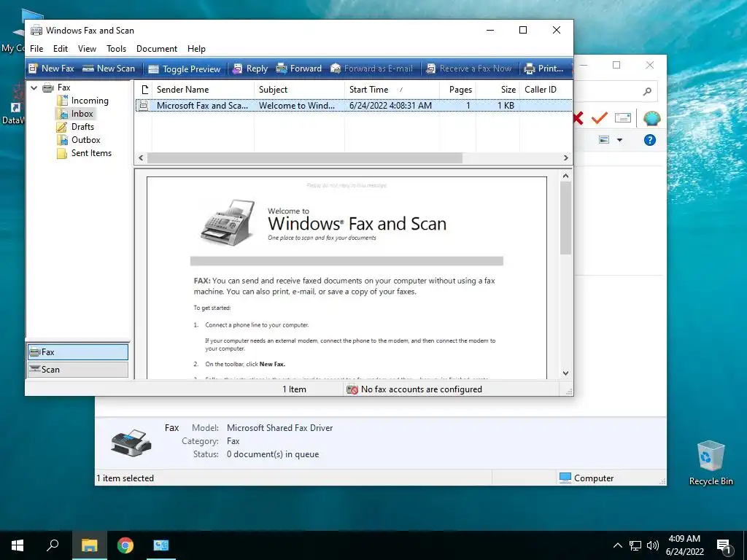Open the Windows Start menu
Image resolution: width=747 pixels, height=560 pixels.
click(x=18, y=545)
